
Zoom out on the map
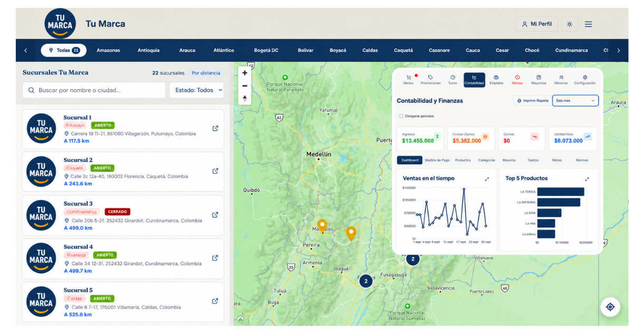[245, 85]
